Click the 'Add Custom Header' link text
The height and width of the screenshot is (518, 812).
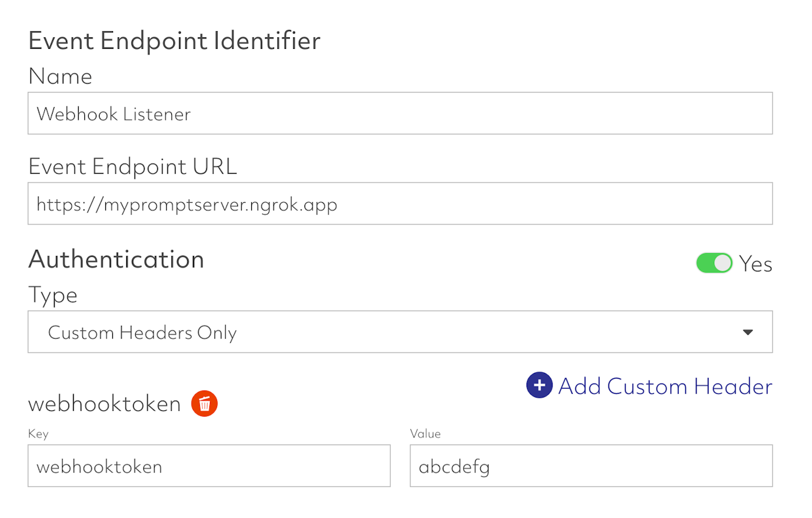pos(665,386)
